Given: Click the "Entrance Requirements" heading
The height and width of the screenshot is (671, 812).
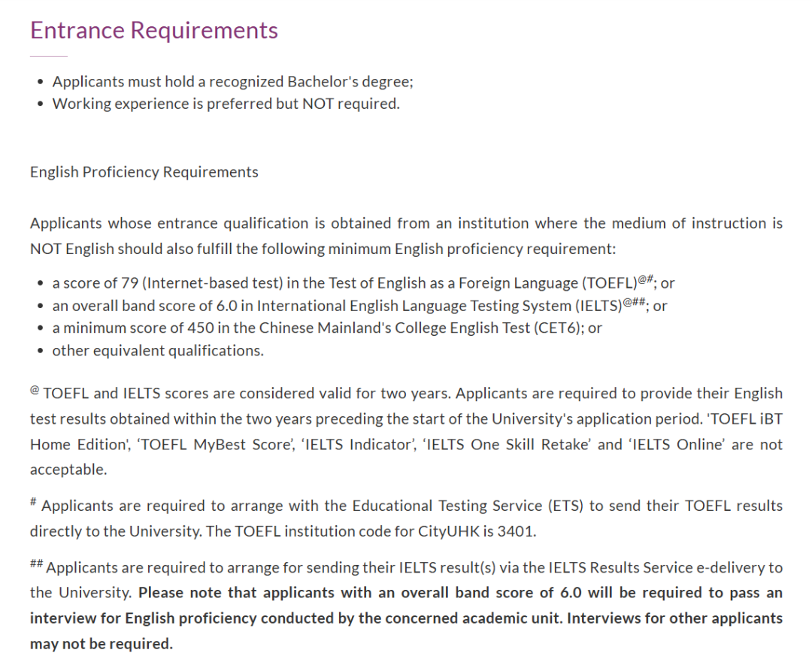Looking at the screenshot, I should [x=154, y=31].
